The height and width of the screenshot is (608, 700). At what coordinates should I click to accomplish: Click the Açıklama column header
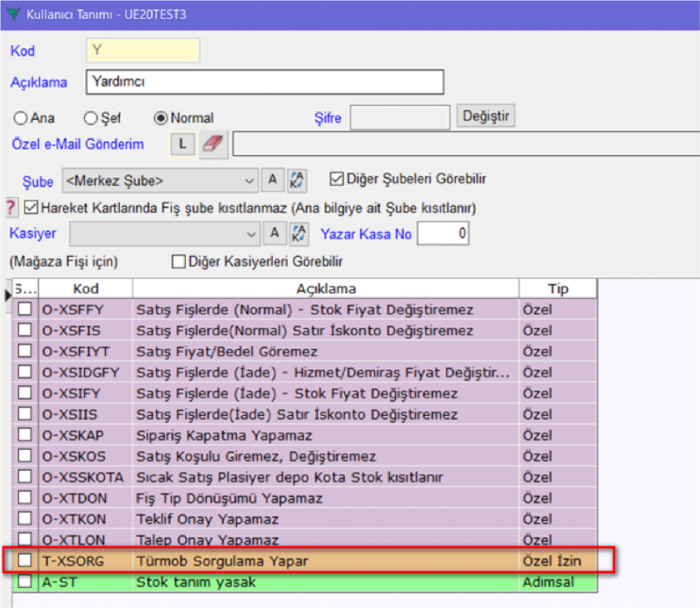tap(326, 288)
